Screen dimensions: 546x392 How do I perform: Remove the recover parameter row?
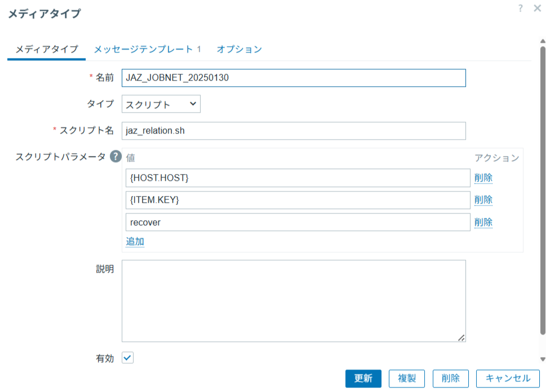(x=483, y=222)
